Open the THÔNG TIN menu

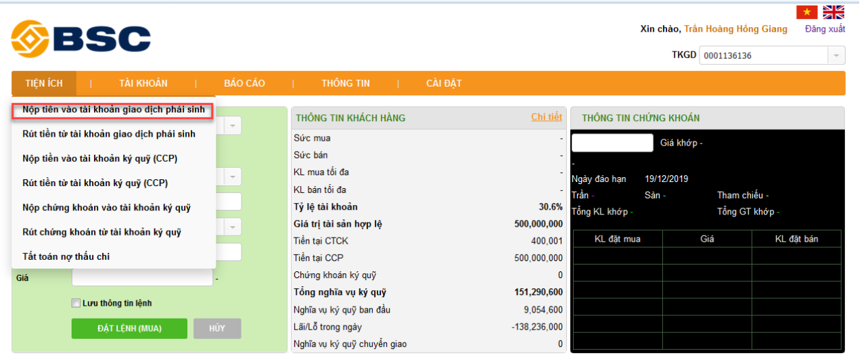click(346, 83)
